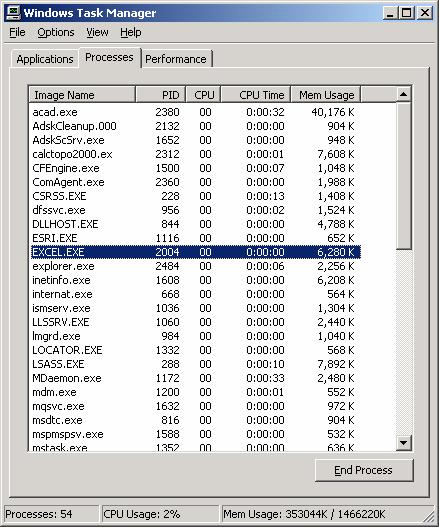This screenshot has height=527, width=439.
Task: Open the Help menu
Action: point(131,33)
